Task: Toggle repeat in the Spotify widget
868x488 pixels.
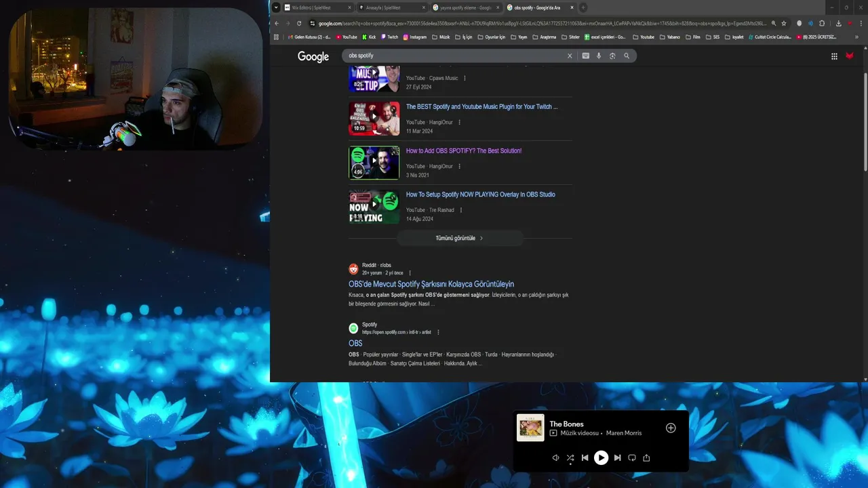Action: point(632,457)
